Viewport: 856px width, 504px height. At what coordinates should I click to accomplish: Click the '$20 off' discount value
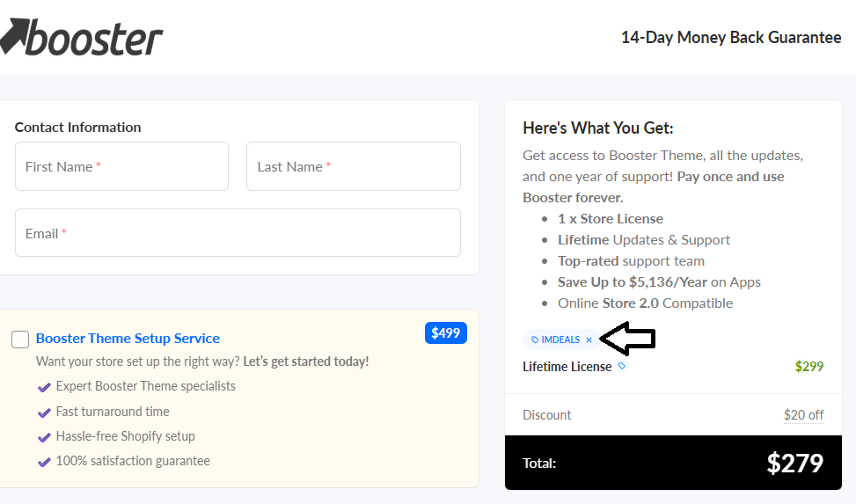pyautogui.click(x=803, y=415)
